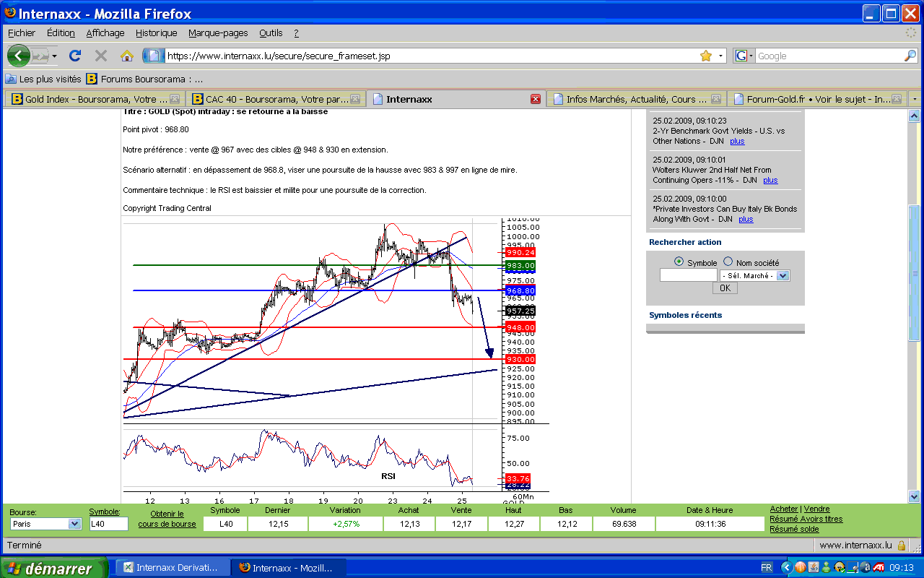Open plus link for Wolters Kluwer news
This screenshot has width=924, height=578.
tap(770, 181)
